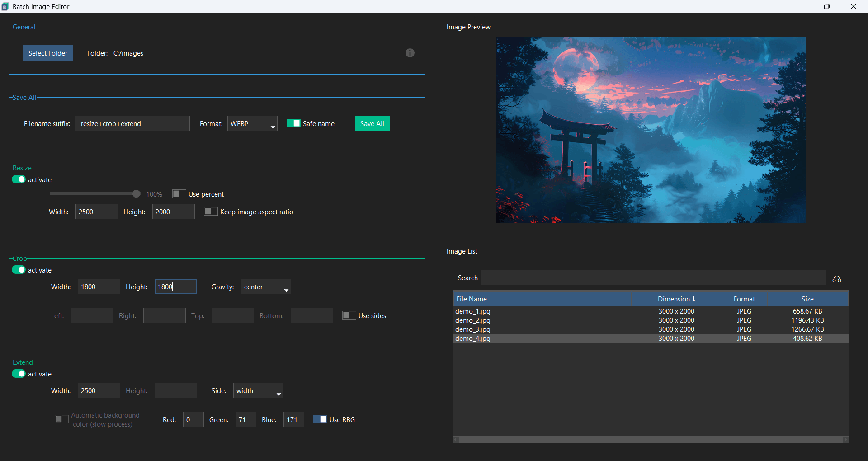The image size is (868, 461).
Task: Click the Red value field
Action: pyautogui.click(x=193, y=419)
